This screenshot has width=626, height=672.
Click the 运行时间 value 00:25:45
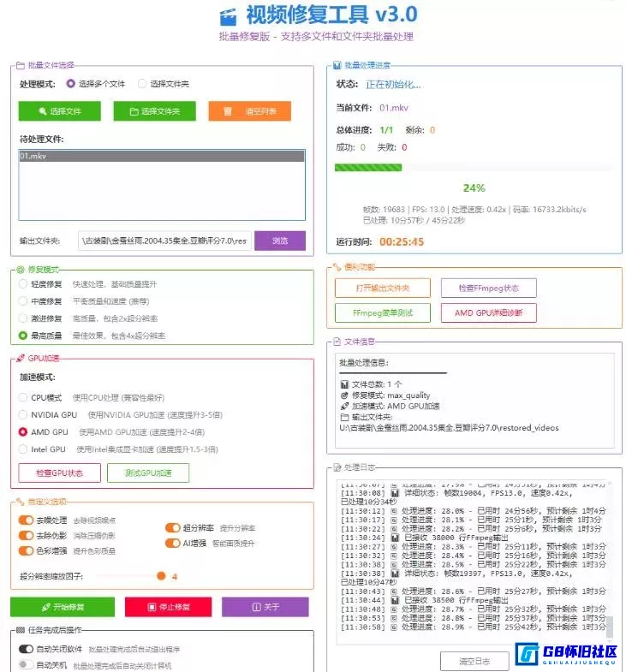click(x=402, y=241)
